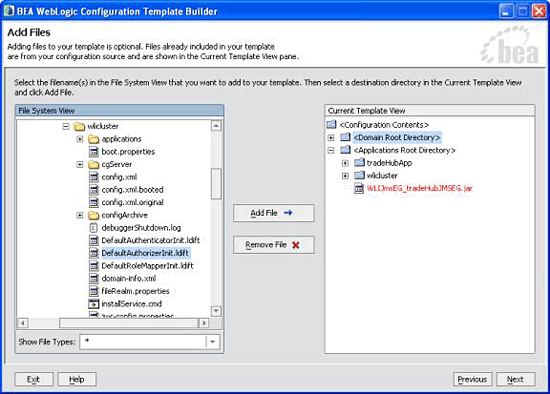
Task: Open the Help button
Action: [77, 379]
